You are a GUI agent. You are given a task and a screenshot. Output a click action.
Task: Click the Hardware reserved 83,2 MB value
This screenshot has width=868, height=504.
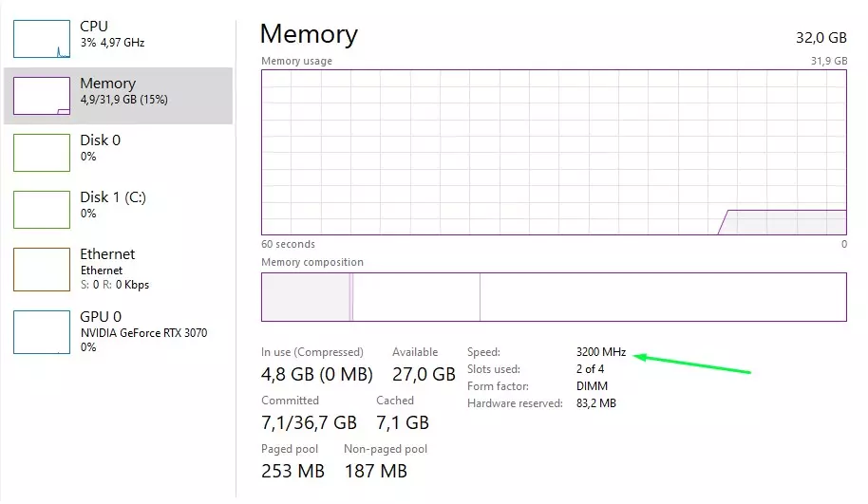595,403
